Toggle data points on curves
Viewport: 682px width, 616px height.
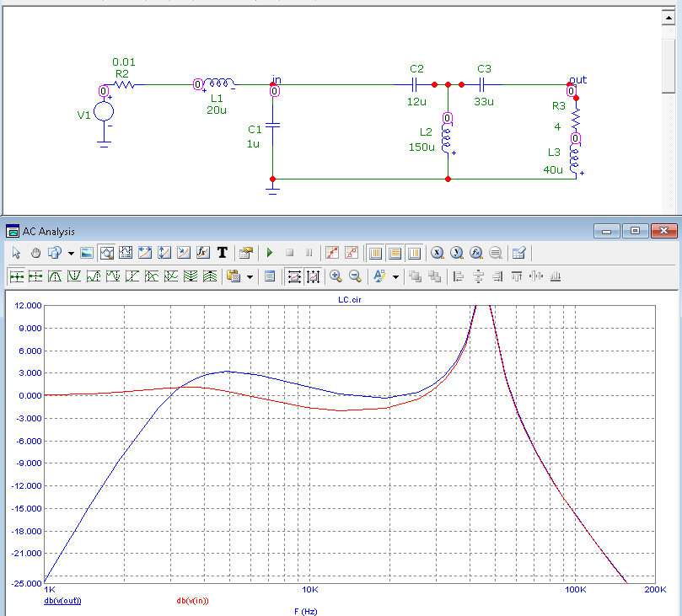click(x=332, y=253)
